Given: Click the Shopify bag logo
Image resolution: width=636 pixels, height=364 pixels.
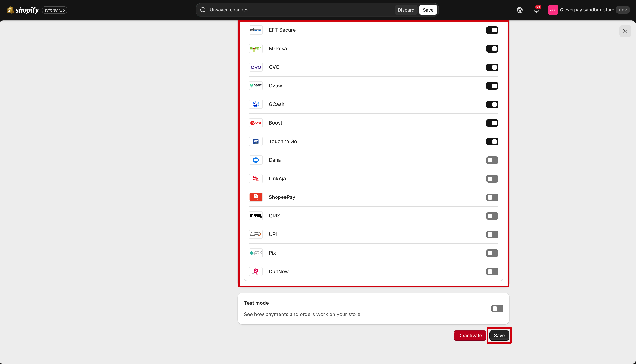Looking at the screenshot, I should tap(10, 10).
